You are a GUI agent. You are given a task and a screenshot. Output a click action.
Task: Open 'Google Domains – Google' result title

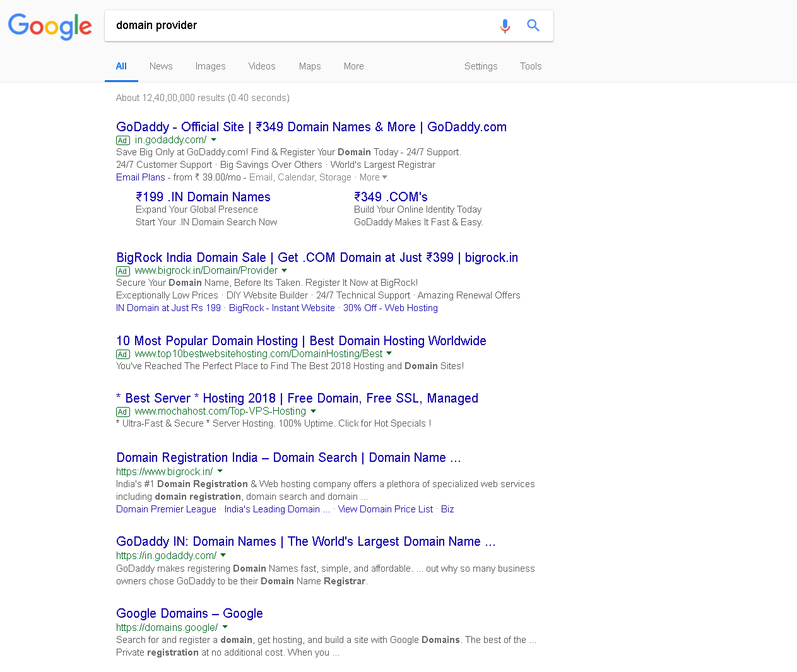click(189, 613)
